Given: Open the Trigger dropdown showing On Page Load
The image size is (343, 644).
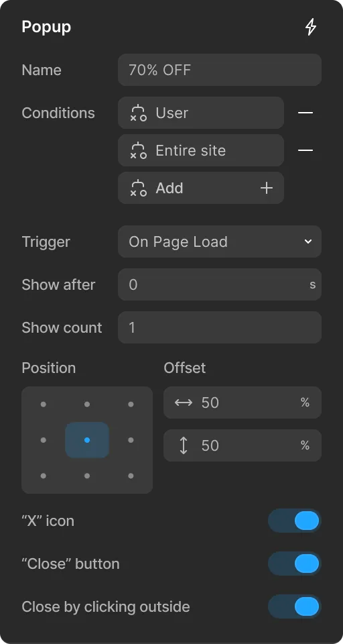Looking at the screenshot, I should (x=220, y=241).
